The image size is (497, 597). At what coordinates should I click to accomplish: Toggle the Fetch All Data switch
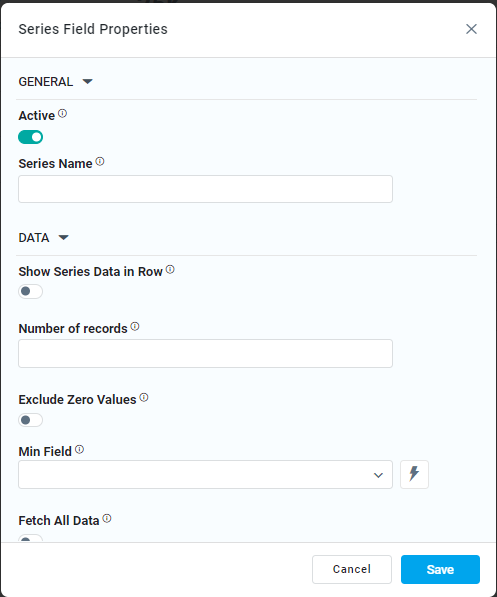click(30, 538)
